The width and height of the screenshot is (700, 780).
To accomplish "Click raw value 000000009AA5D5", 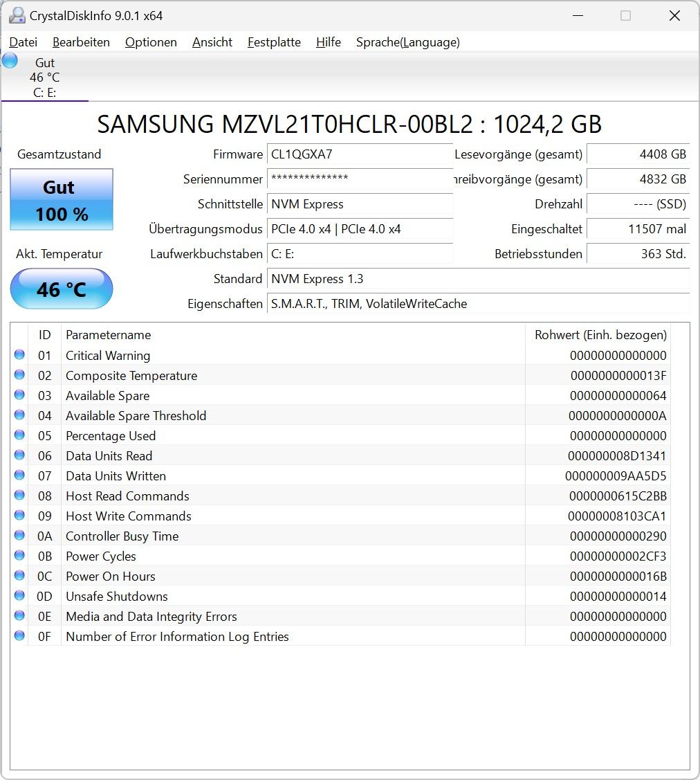I will coord(616,476).
